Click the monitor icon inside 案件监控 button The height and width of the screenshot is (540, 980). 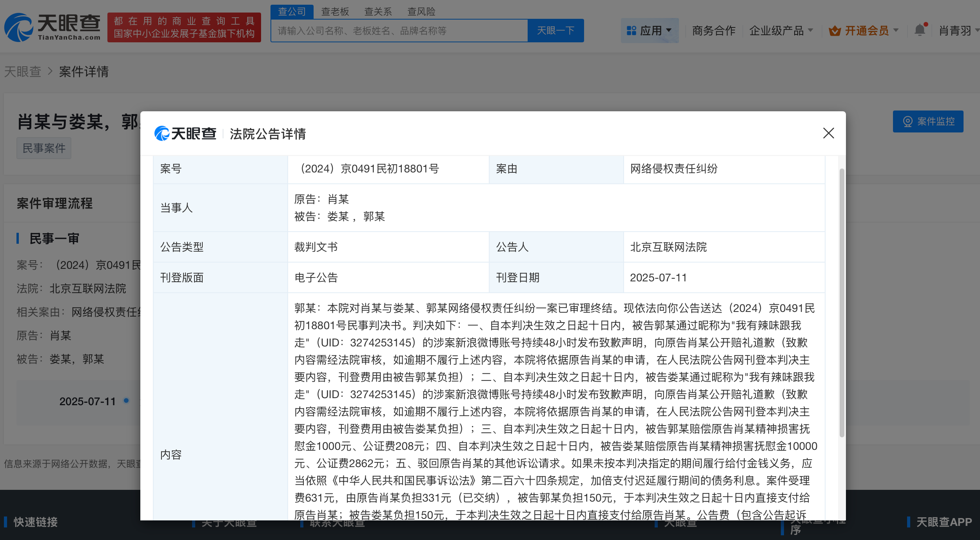pyautogui.click(x=908, y=121)
